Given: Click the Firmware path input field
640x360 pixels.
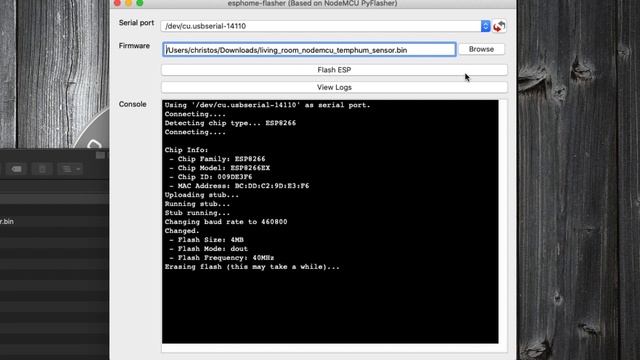Looking at the screenshot, I should (x=309, y=50).
